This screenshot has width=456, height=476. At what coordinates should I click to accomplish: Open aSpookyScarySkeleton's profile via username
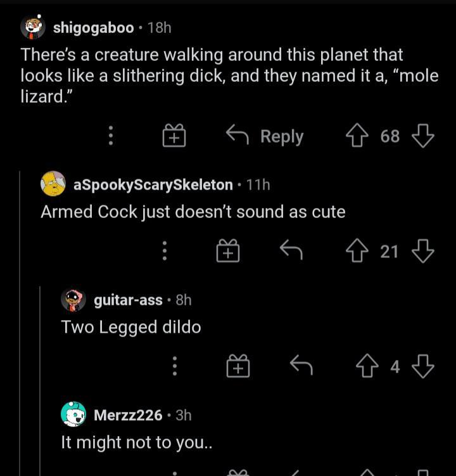(x=153, y=184)
